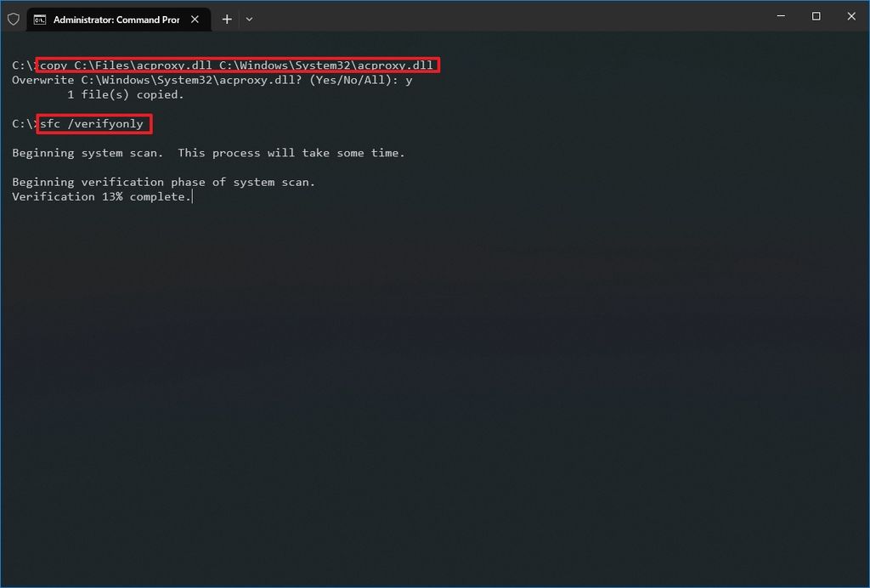Click the maximize icon on the title bar

tap(815, 16)
